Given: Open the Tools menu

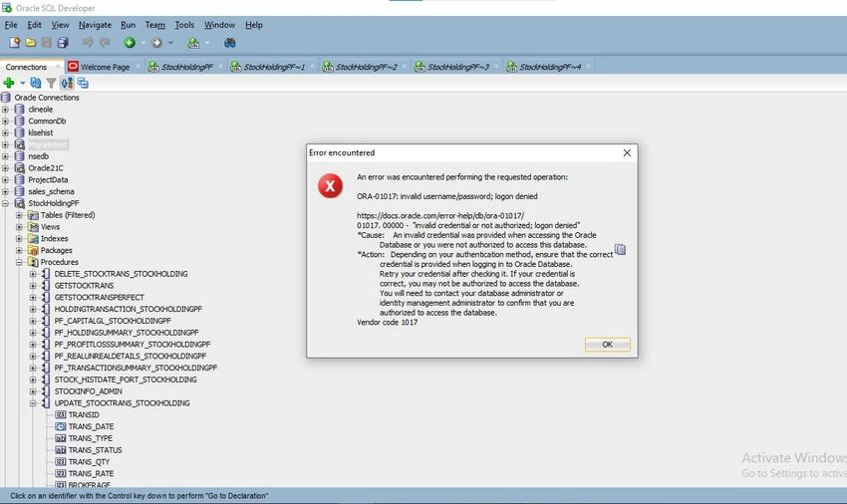Looking at the screenshot, I should (x=184, y=25).
